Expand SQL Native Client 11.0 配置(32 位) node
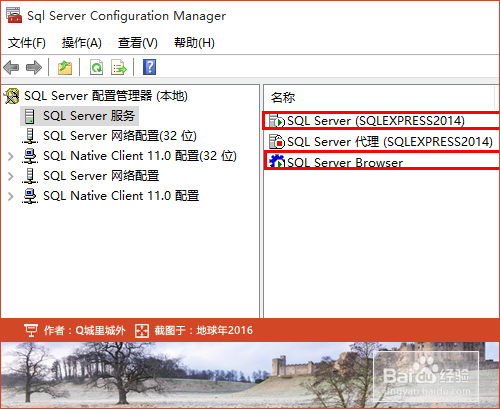 click(x=11, y=156)
